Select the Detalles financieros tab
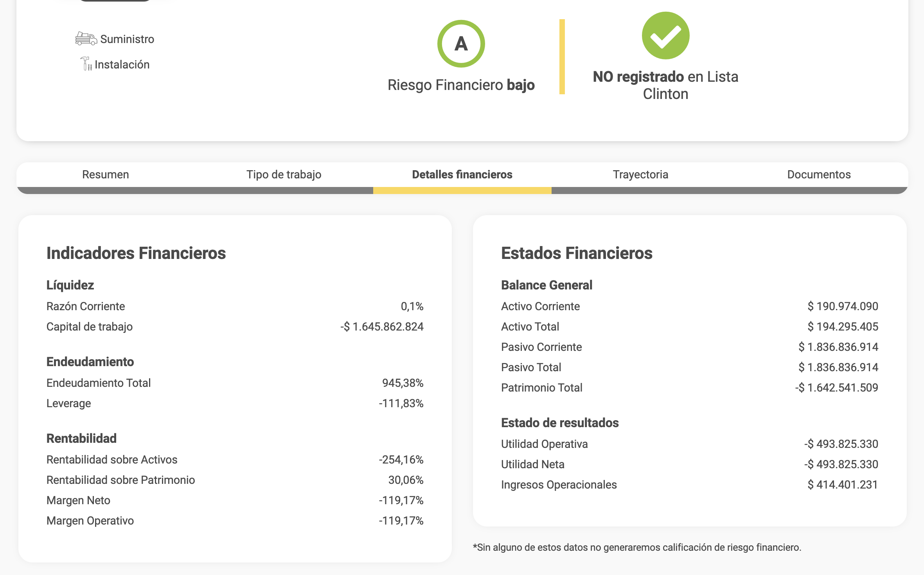The image size is (924, 575). [x=462, y=174]
